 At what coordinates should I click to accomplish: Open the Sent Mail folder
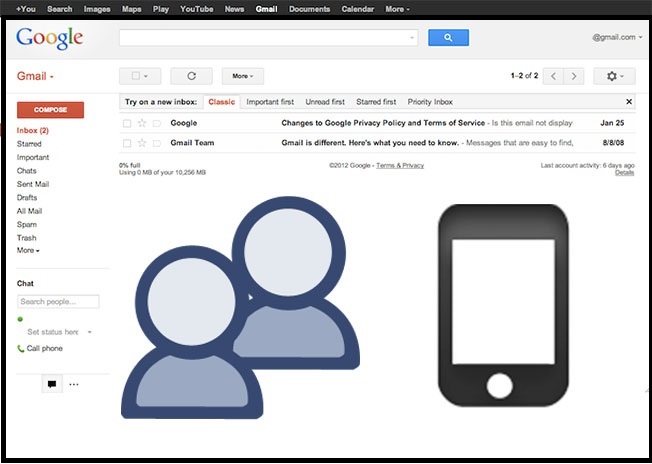coord(33,184)
